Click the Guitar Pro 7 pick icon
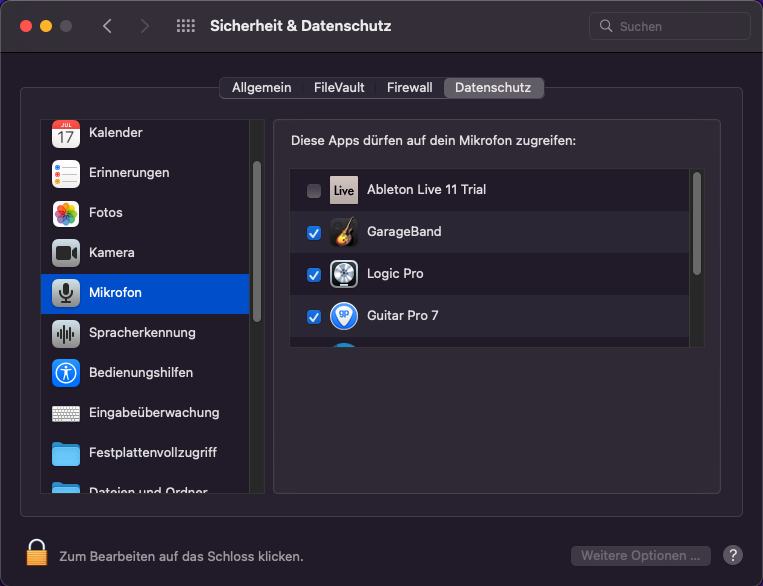Viewport: 763px width, 586px height. click(x=344, y=315)
